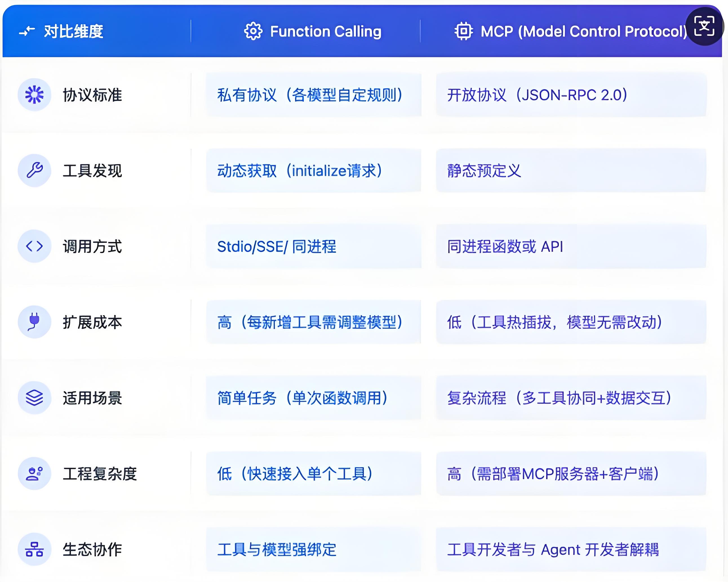Click the arrow icon beside 对比维度
Screen dimensions: 728x582
[x=27, y=31]
